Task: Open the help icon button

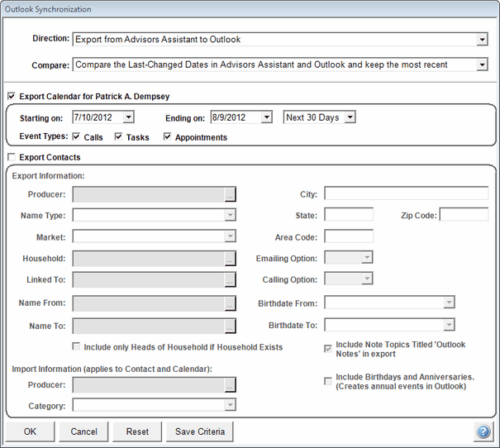Action: tap(483, 431)
